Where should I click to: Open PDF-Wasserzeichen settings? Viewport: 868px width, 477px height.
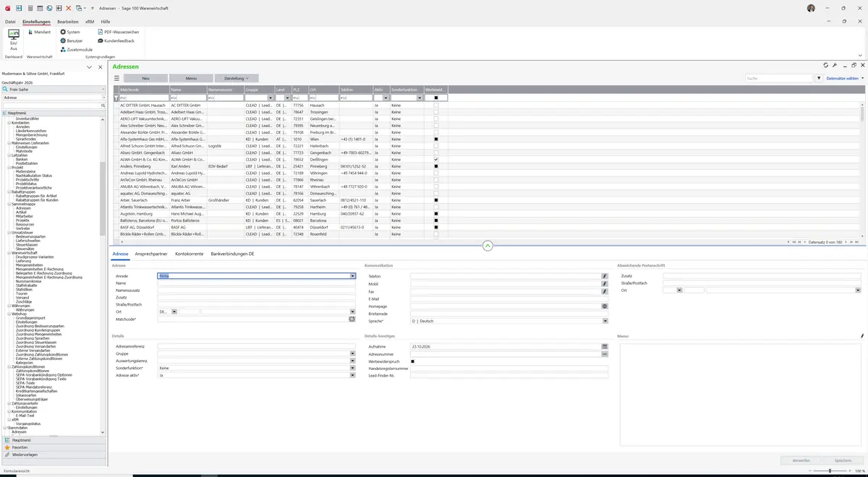click(118, 33)
